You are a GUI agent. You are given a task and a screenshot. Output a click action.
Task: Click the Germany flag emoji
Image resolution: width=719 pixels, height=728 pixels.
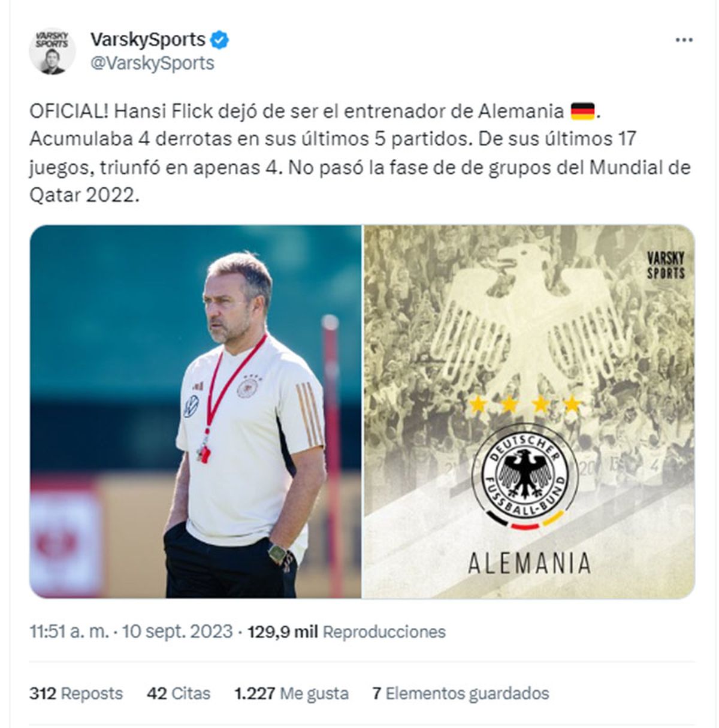[x=582, y=111]
